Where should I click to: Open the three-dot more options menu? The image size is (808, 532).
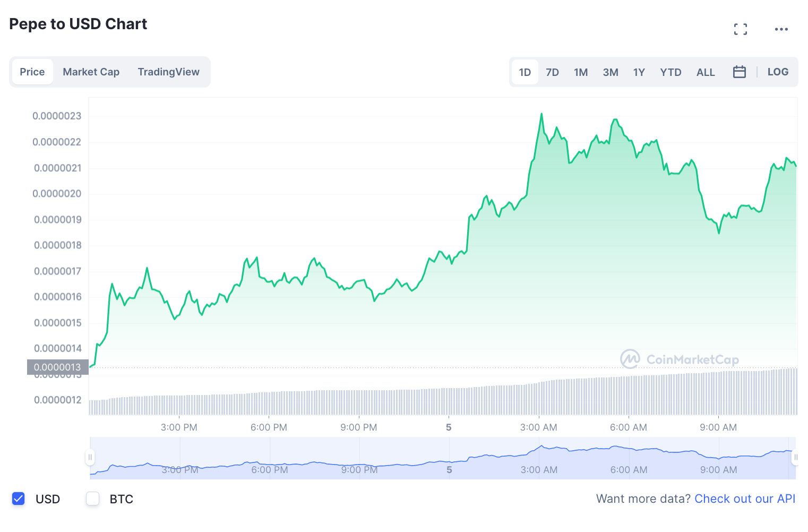tap(781, 29)
